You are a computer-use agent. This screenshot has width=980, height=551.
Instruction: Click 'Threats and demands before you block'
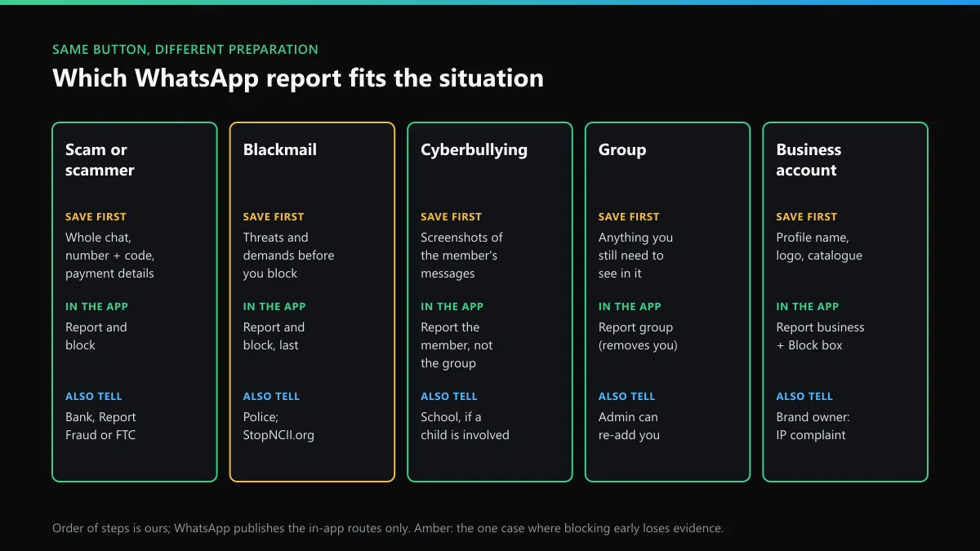289,256
